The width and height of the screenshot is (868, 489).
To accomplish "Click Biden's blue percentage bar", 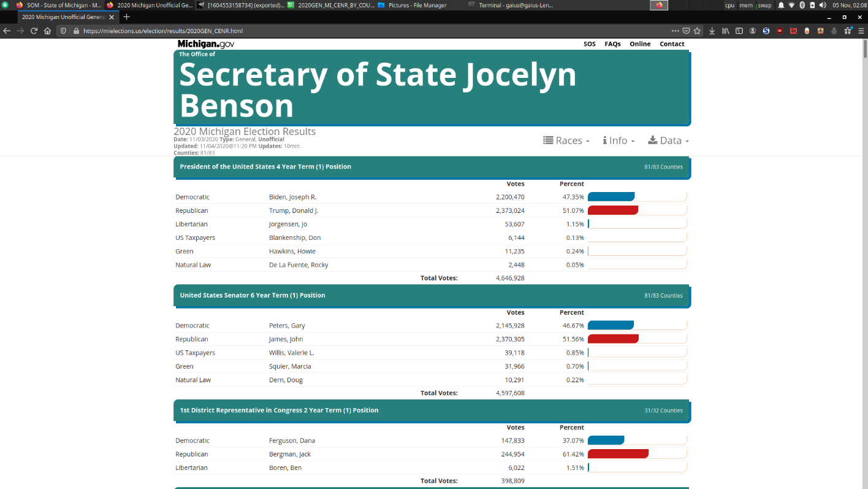I will pyautogui.click(x=611, y=197).
